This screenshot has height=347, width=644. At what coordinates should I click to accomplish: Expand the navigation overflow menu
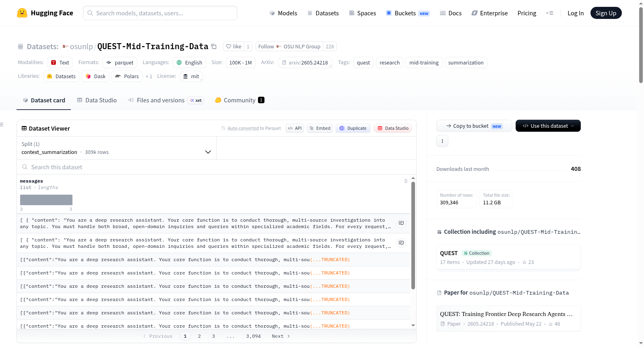pyautogui.click(x=549, y=13)
